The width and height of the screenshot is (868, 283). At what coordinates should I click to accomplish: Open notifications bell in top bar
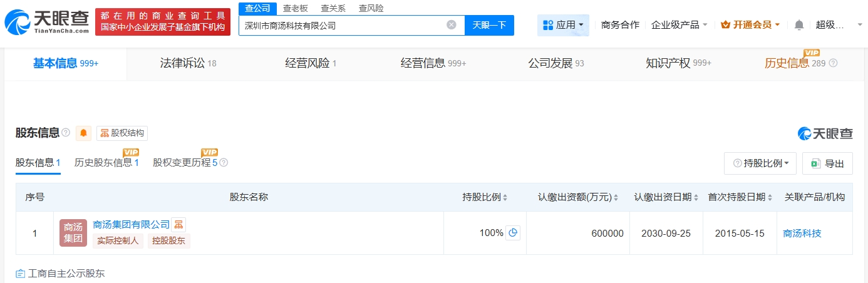click(x=798, y=25)
